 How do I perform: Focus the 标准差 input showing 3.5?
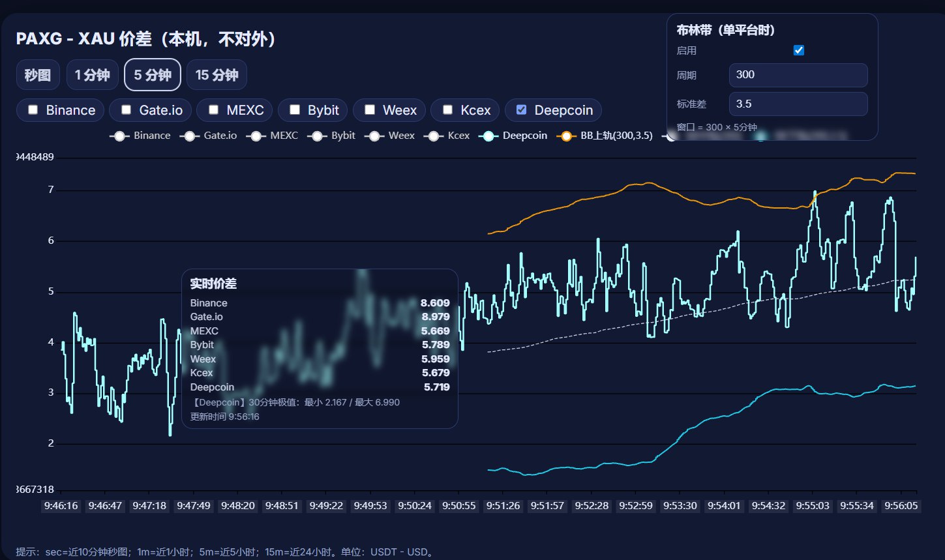pyautogui.click(x=798, y=104)
